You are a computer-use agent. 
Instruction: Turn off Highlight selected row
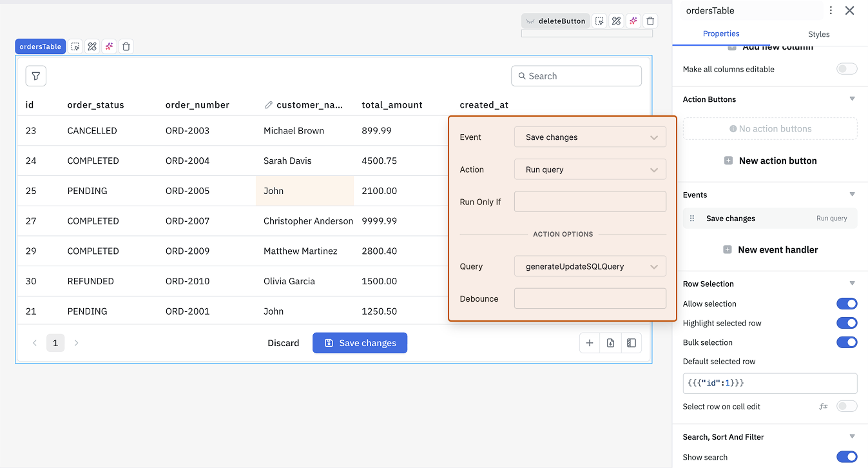[847, 323]
